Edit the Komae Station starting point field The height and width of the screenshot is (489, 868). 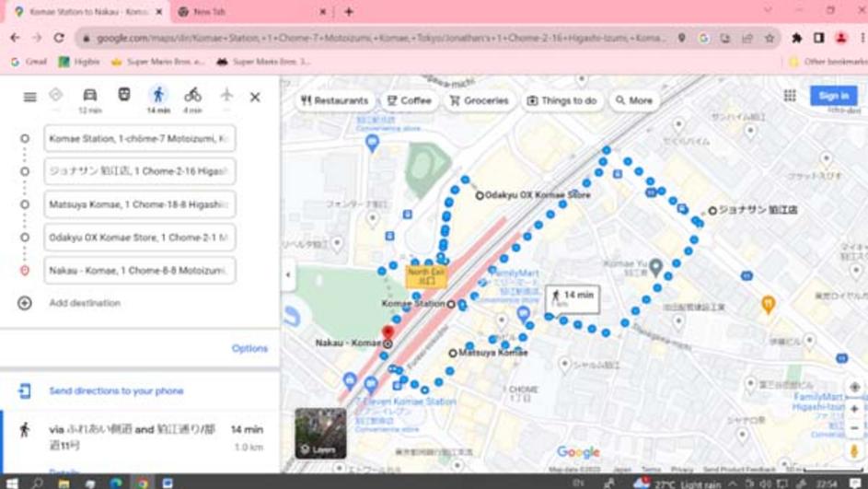click(x=140, y=138)
